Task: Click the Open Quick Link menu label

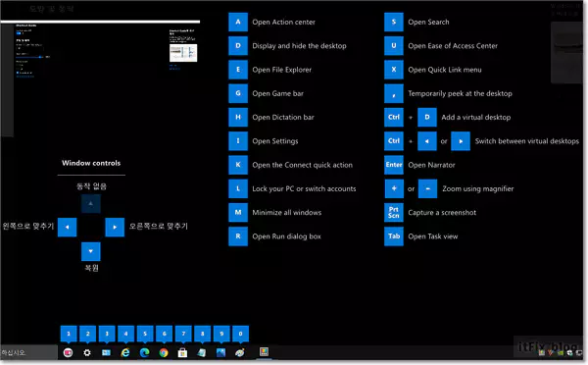Action: coord(444,70)
